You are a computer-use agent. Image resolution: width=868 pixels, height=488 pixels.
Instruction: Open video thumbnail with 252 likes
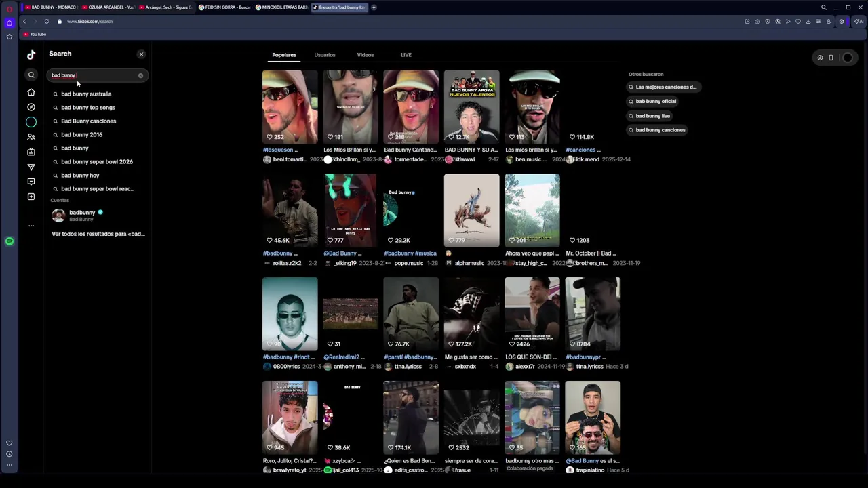coord(290,106)
